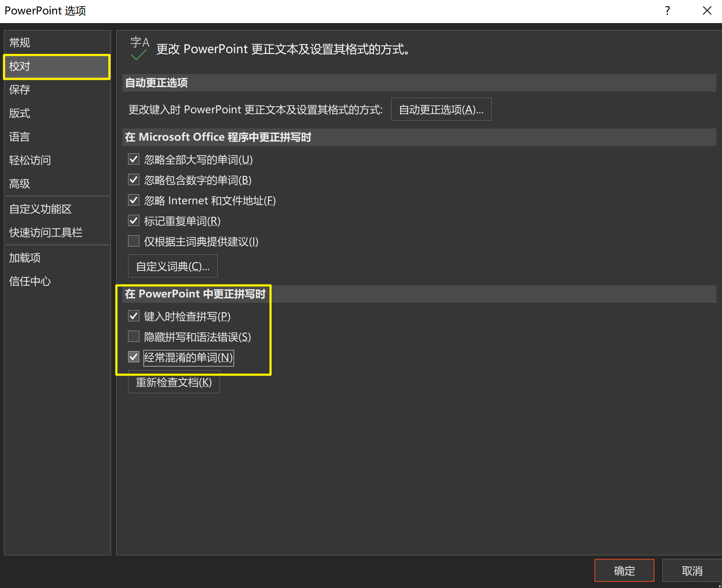Open the 高级 options category

(57, 184)
